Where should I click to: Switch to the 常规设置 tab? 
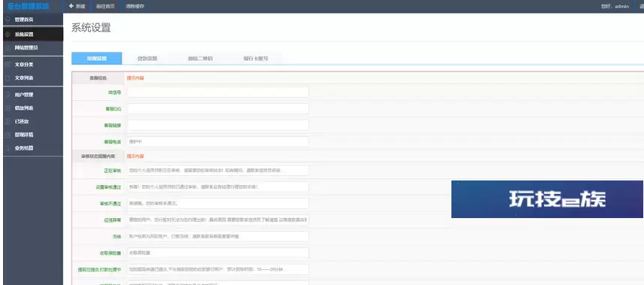pos(96,59)
